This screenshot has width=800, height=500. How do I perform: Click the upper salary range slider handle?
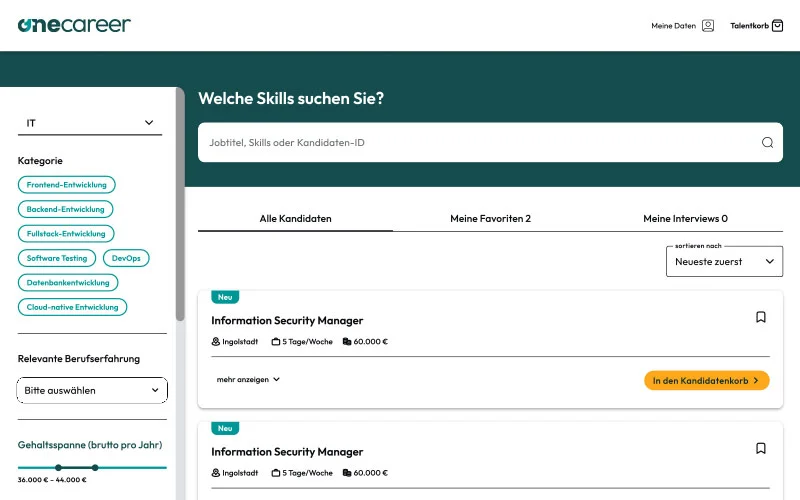click(95, 467)
